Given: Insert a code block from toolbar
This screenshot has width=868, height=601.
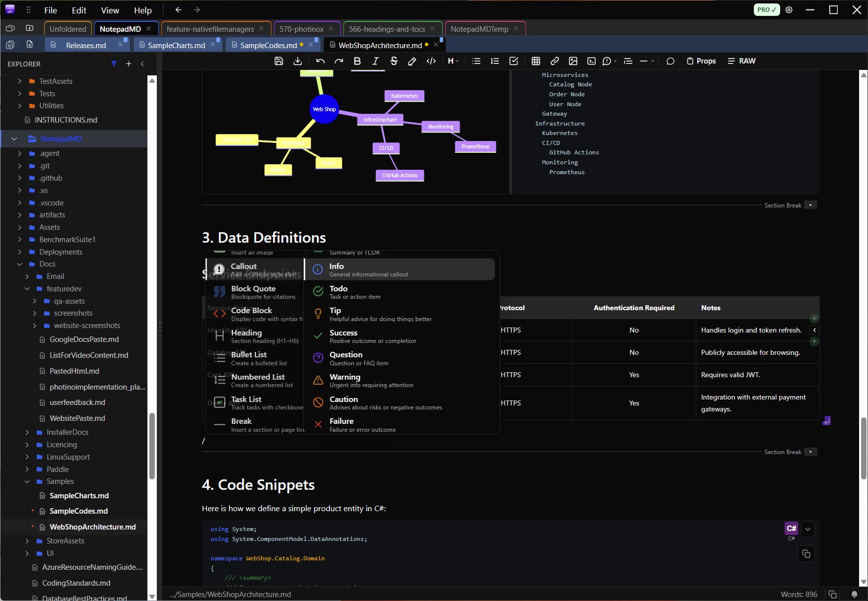Looking at the screenshot, I should point(592,61).
